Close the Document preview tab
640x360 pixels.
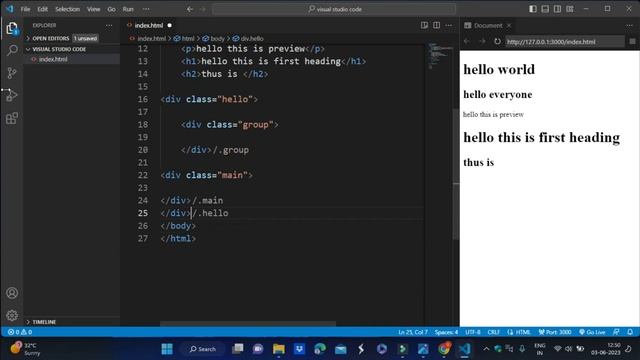click(x=509, y=25)
